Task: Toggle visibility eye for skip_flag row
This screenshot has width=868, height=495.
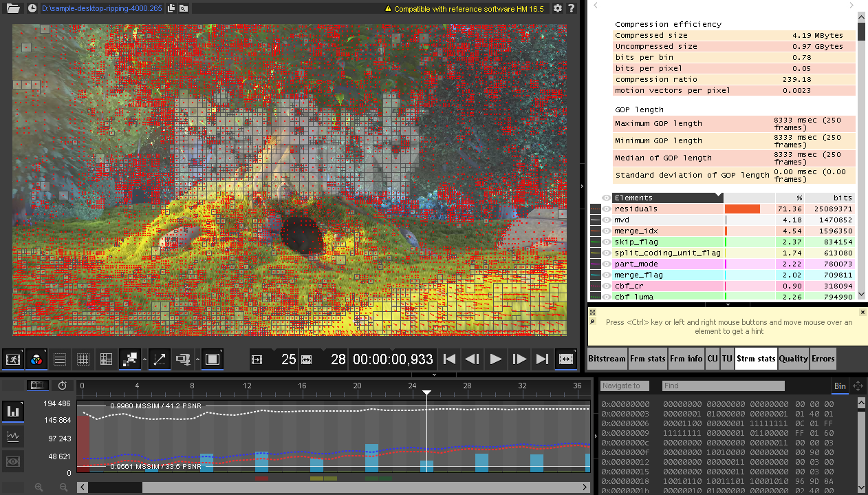Action: pos(607,242)
